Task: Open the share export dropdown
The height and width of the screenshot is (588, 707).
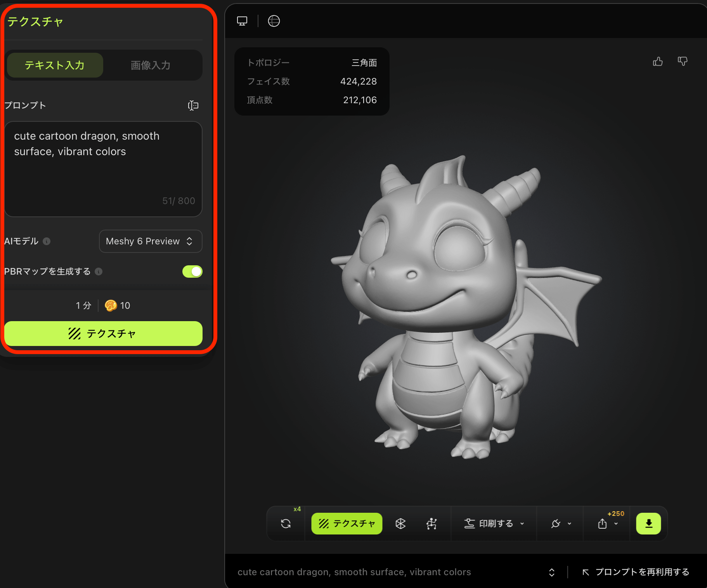Action: point(607,524)
